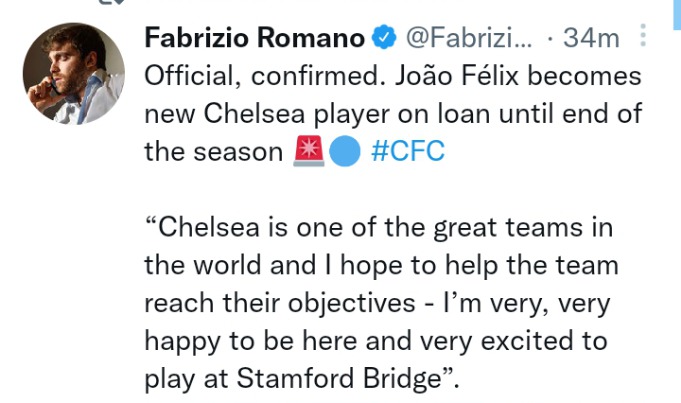Click the "João Félix" name in the tweet
The image size is (681, 403).
(x=456, y=76)
